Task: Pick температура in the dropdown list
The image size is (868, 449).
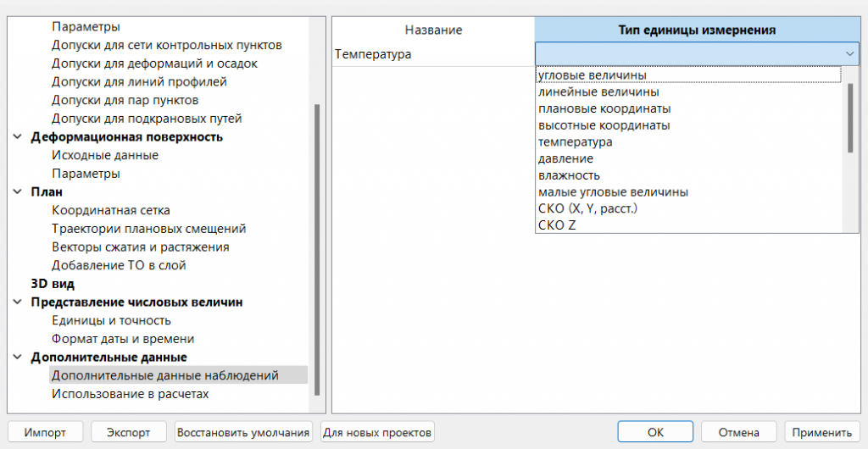Action: coord(575,142)
